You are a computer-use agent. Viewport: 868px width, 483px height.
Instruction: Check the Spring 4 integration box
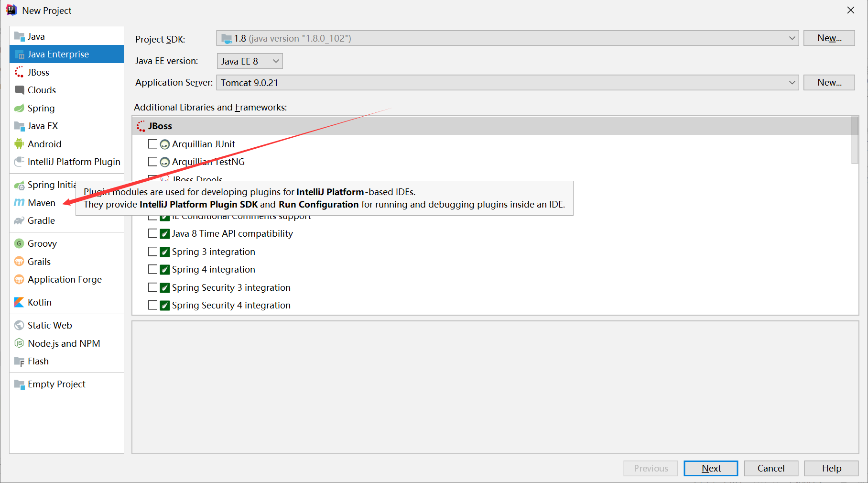[x=153, y=269]
